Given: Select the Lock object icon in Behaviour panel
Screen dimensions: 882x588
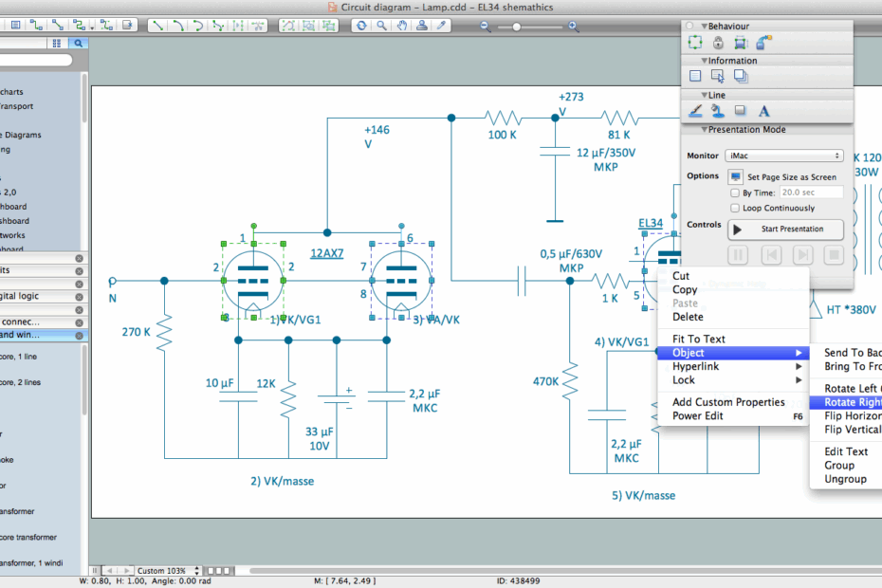Looking at the screenshot, I should point(718,43).
